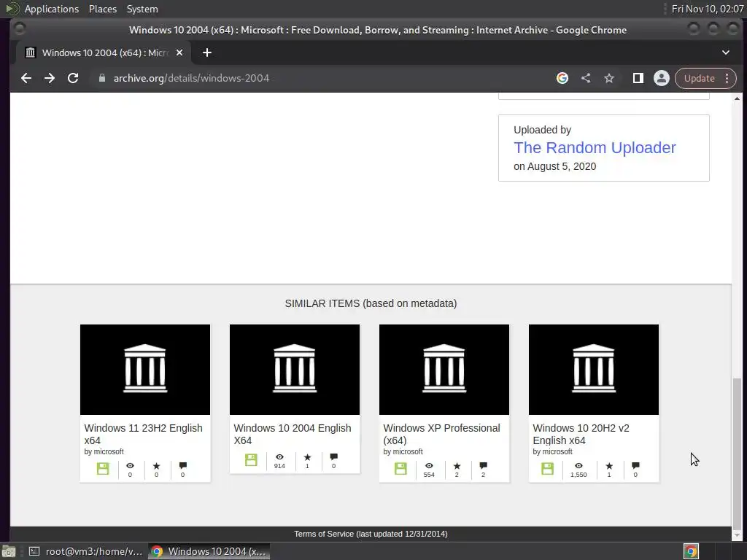Click the address bar URL
This screenshot has height=560, width=747.
[191, 78]
